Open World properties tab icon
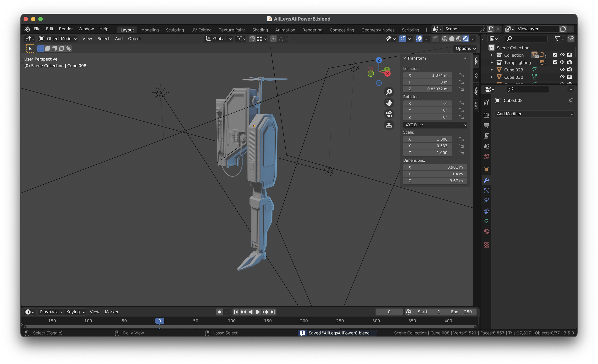The image size is (598, 364). 486,156
